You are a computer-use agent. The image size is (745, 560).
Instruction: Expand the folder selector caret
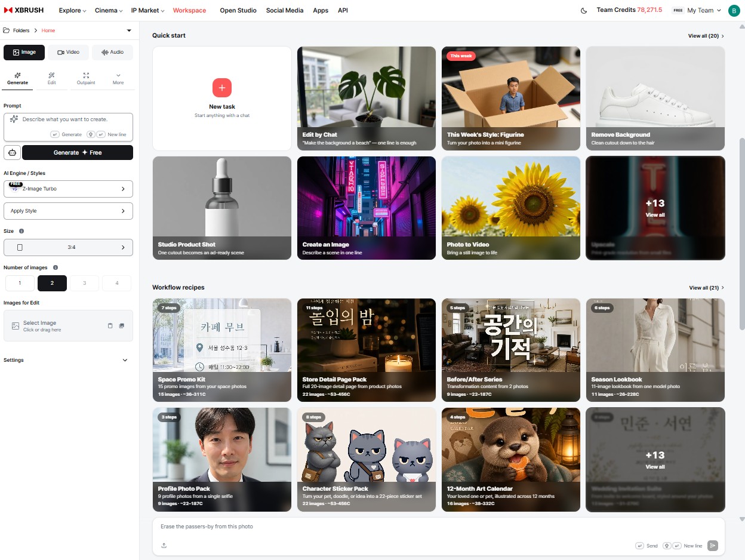click(129, 30)
